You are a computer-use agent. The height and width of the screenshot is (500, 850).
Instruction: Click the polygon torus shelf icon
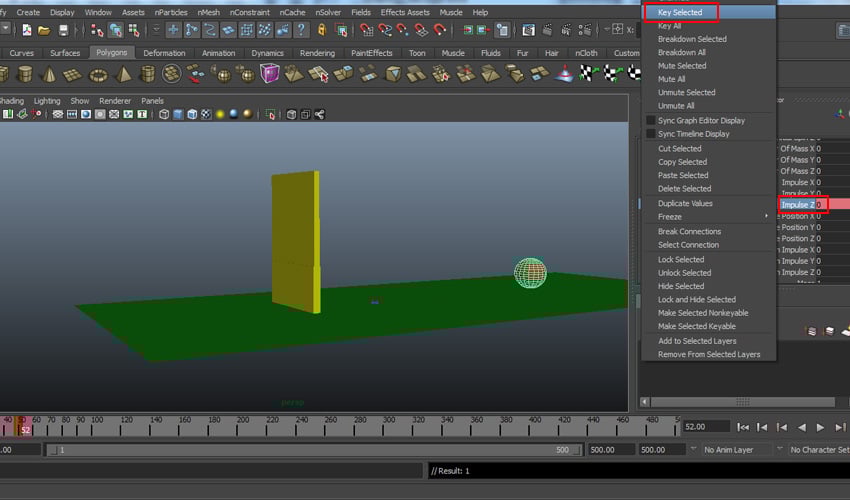point(98,74)
